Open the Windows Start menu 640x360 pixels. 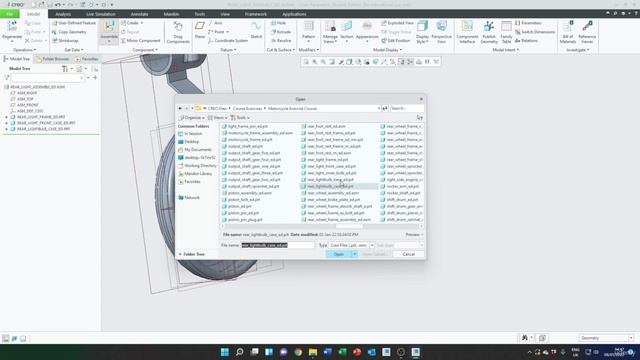[x=224, y=352]
